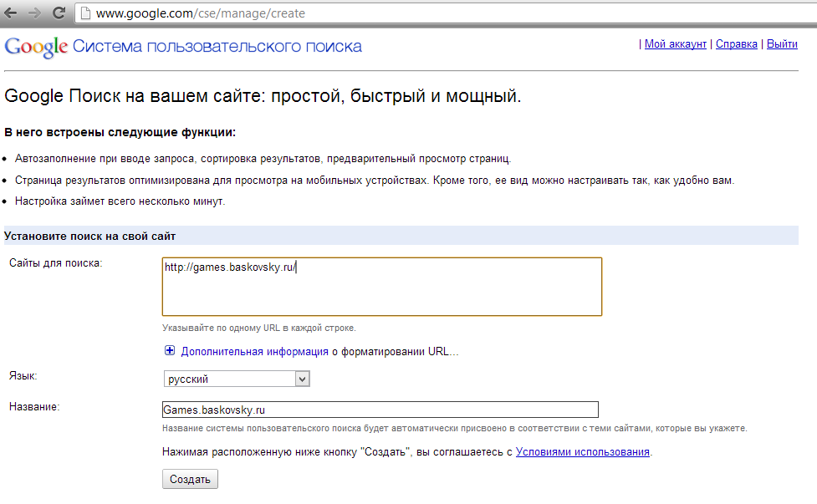Screen dimensions: 817x504
Task: Click the page icon in the address bar
Action: click(x=85, y=13)
